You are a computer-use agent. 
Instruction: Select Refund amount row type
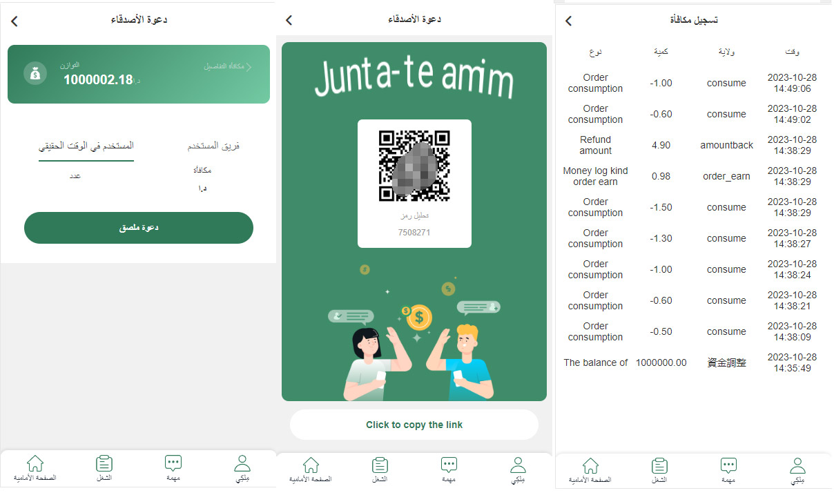point(596,145)
